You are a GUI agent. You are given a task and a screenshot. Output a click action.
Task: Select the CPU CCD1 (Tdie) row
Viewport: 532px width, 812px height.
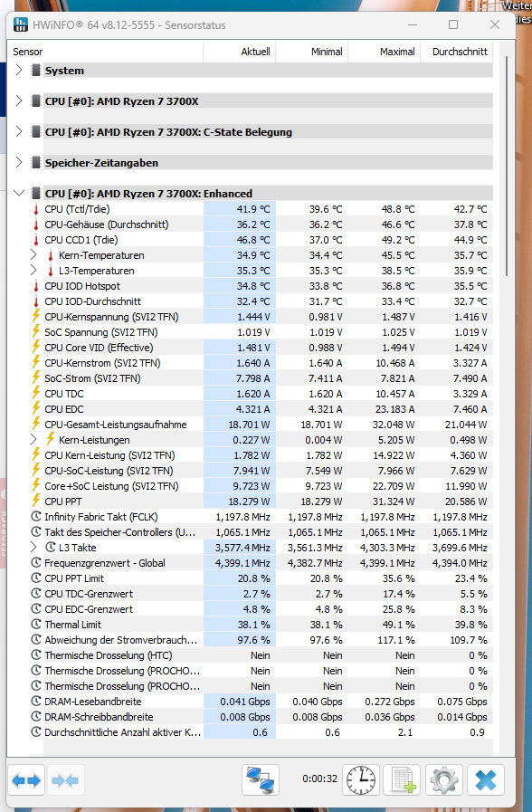point(261,240)
